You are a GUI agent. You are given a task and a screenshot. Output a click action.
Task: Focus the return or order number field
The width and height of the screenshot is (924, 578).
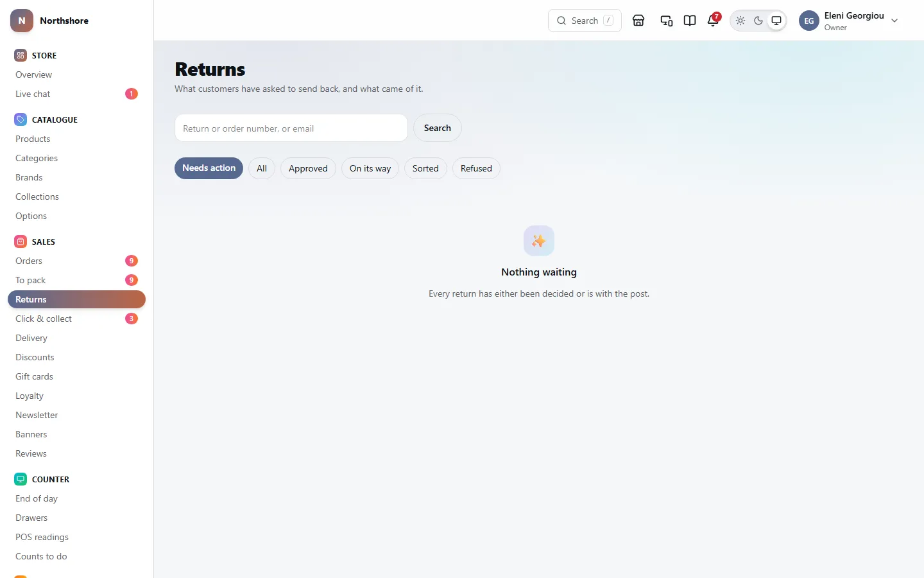click(x=291, y=128)
